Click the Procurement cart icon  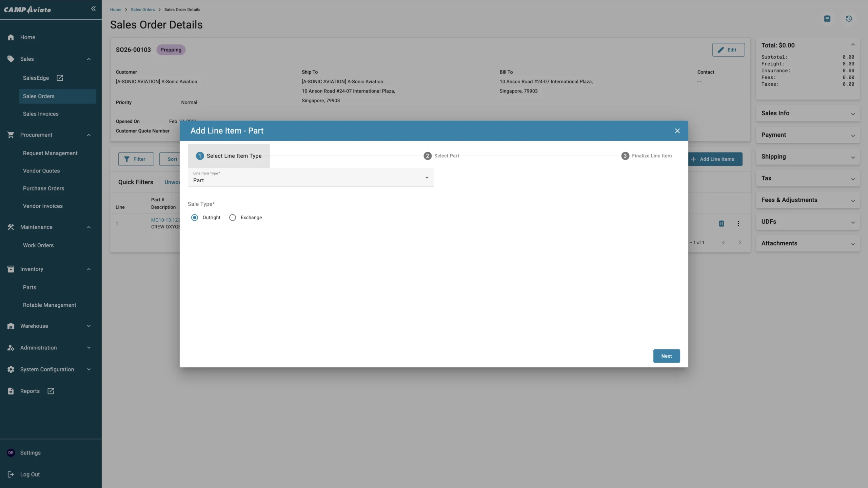coord(11,135)
